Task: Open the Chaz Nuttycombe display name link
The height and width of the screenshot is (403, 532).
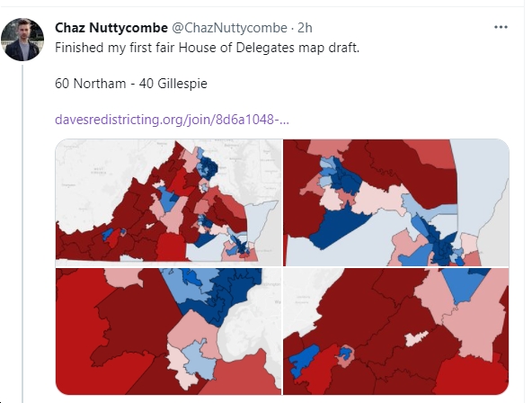Action: [x=111, y=28]
